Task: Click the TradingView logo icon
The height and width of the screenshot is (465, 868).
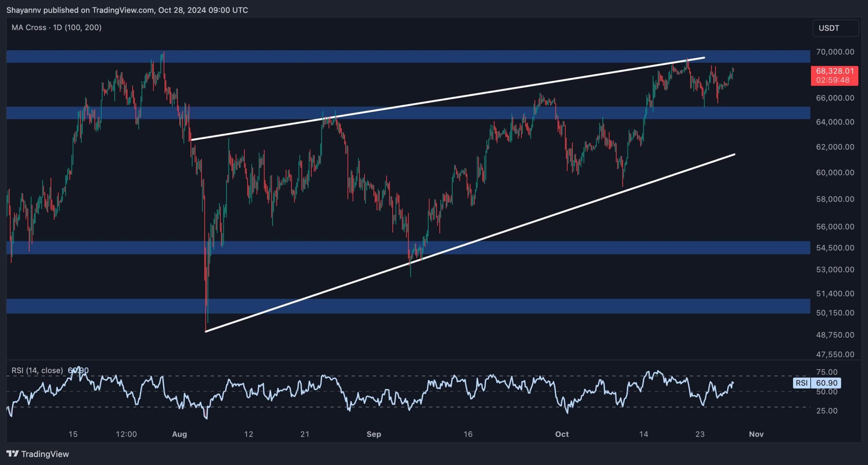Action: pos(13,453)
